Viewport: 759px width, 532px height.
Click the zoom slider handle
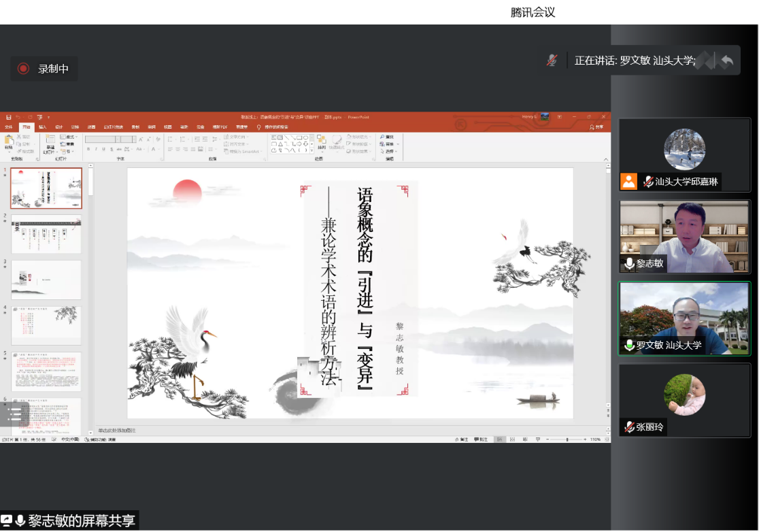tap(567, 439)
